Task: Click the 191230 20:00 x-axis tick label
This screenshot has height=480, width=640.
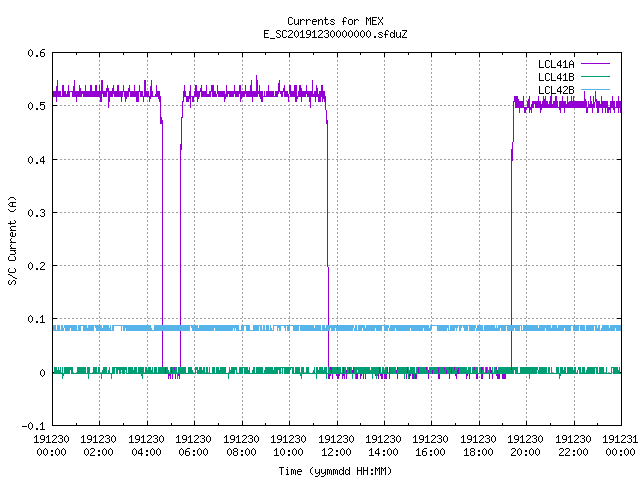Action: click(525, 446)
